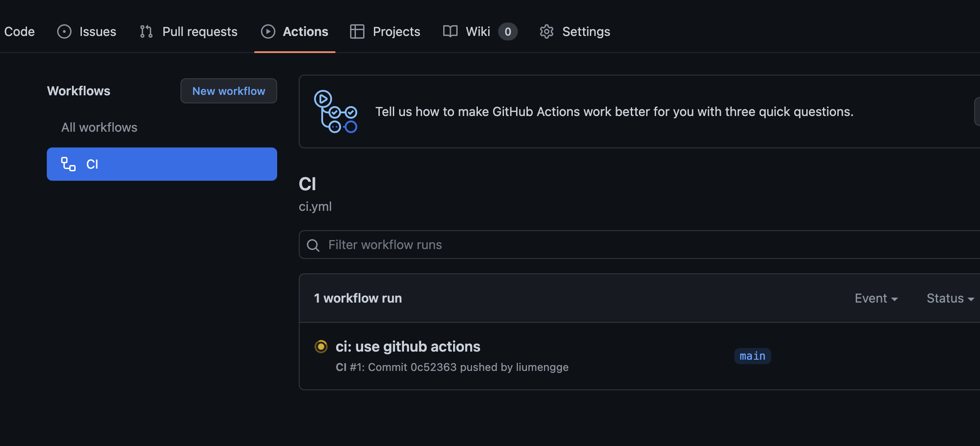Click the CI workflow icon in sidebar
This screenshot has height=446, width=980.
(x=68, y=164)
